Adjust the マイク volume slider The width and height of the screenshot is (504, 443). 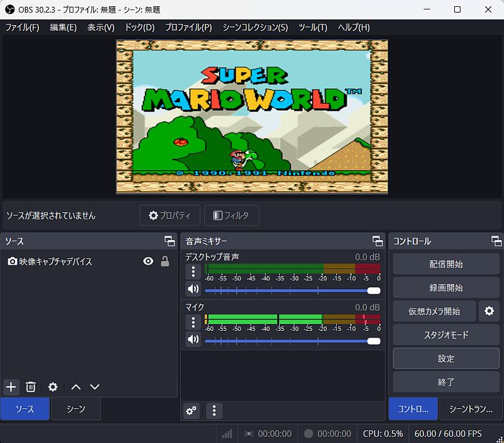[292, 341]
